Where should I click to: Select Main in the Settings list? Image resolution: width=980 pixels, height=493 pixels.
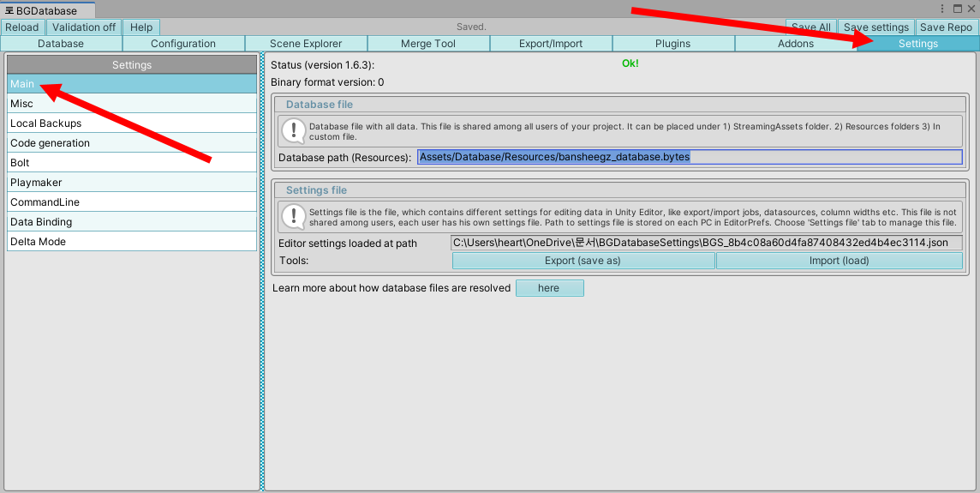132,84
